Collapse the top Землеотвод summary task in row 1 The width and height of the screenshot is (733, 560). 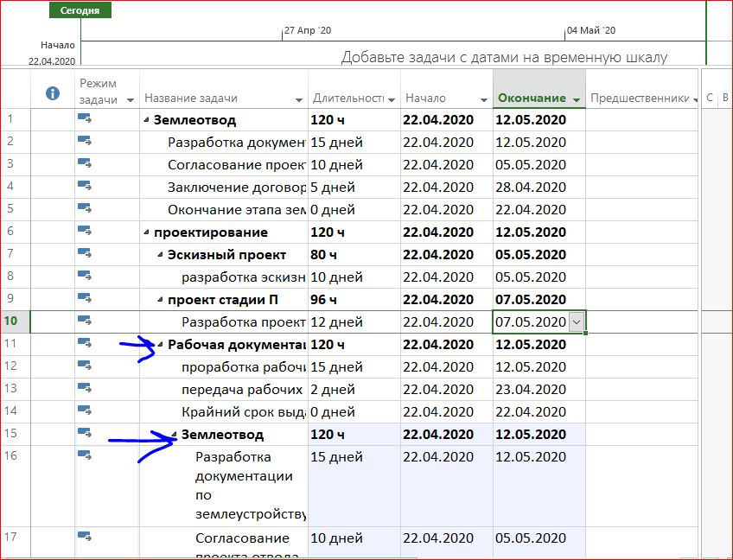tap(146, 121)
